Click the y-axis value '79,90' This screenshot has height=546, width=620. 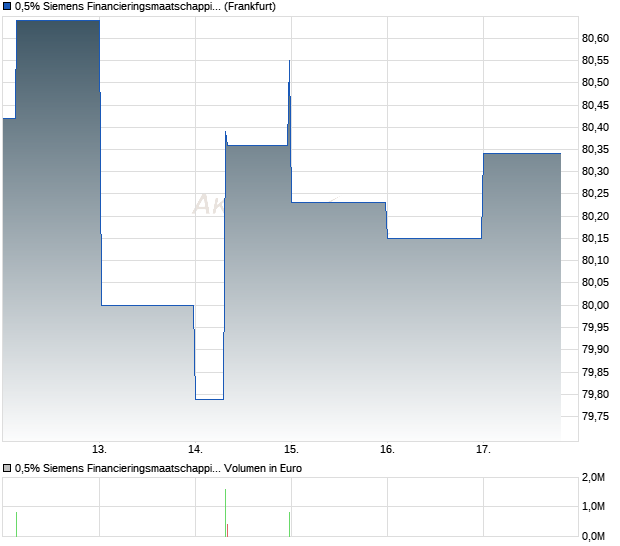(x=595, y=350)
